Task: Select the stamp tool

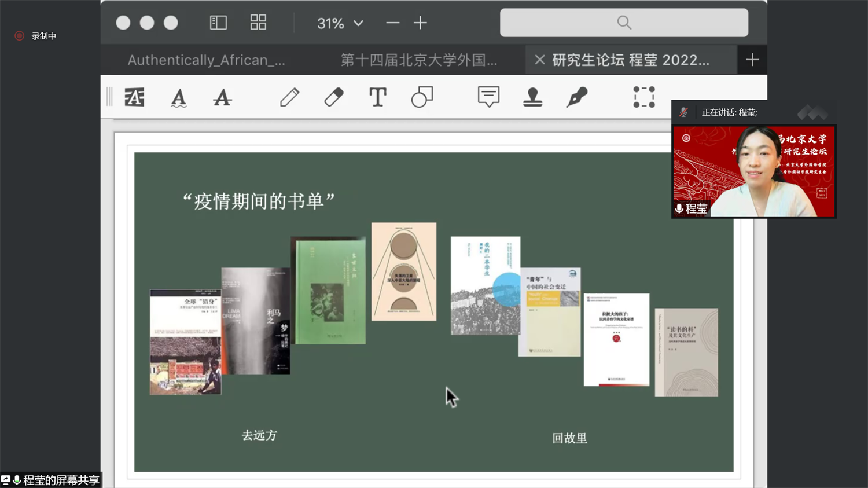Action: (532, 97)
